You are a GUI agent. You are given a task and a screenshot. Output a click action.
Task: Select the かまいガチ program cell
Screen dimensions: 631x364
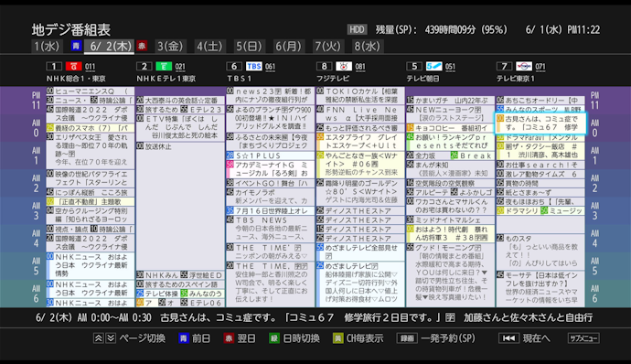click(450, 101)
